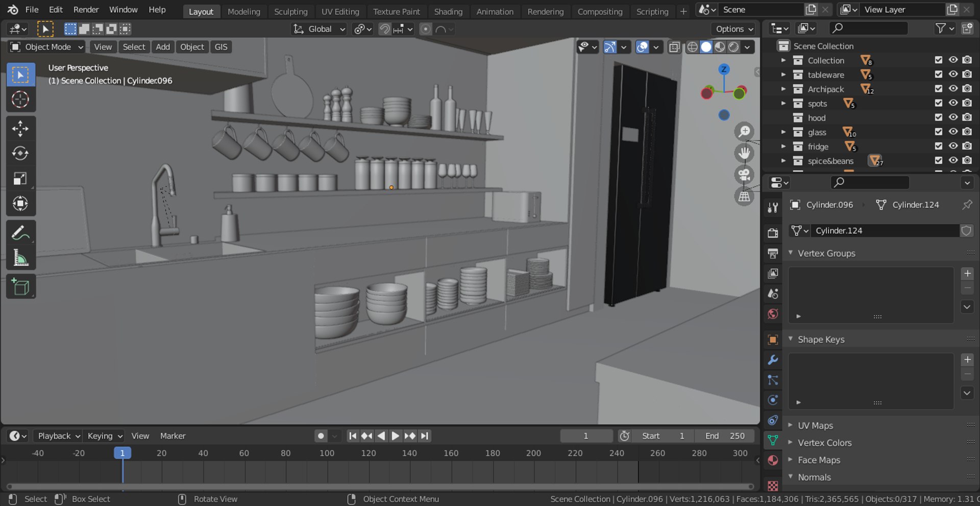Screen dimensions: 980x506
Task: Uncheck the fridge collection checkbox
Action: [x=939, y=146]
